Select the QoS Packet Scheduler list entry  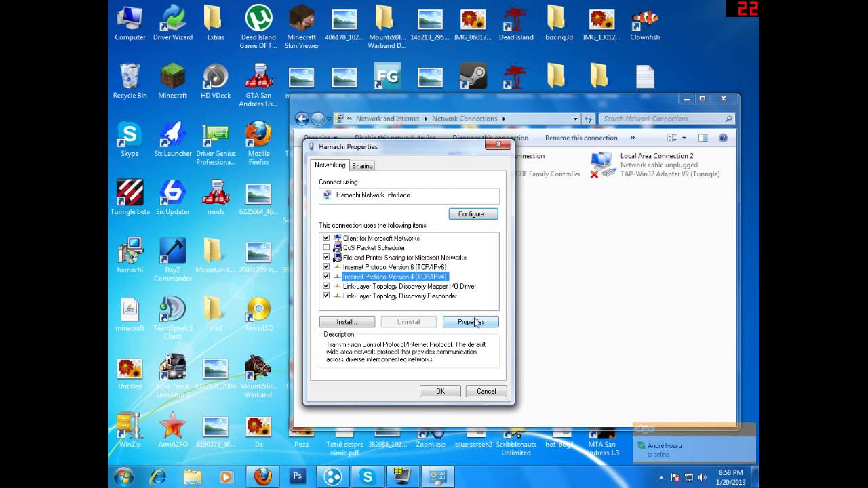[x=374, y=248]
